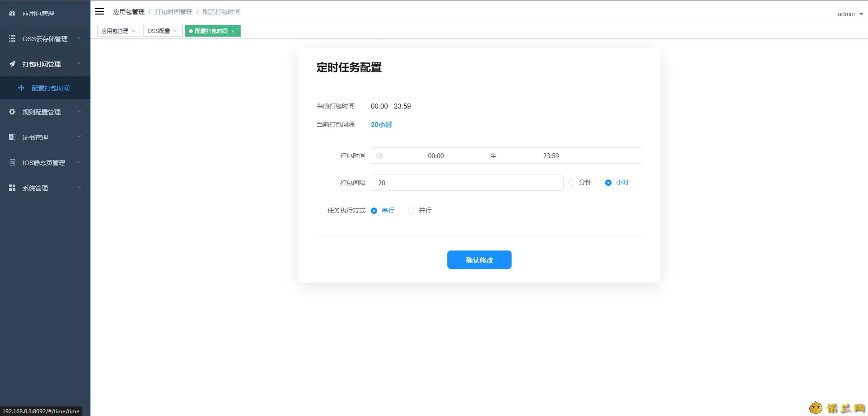
Task: Click 应用包管理 breadcrumb link
Action: point(129,12)
